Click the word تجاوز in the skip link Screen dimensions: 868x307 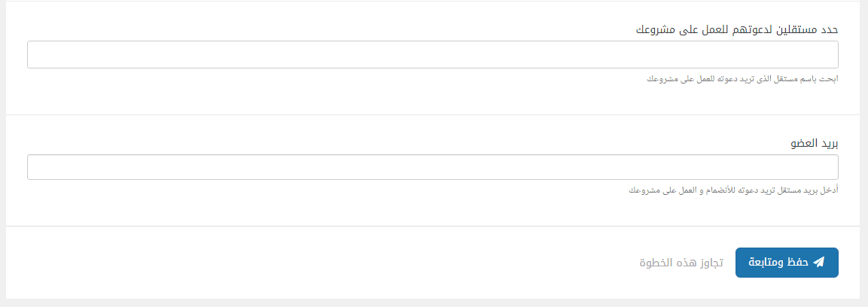[x=709, y=263]
